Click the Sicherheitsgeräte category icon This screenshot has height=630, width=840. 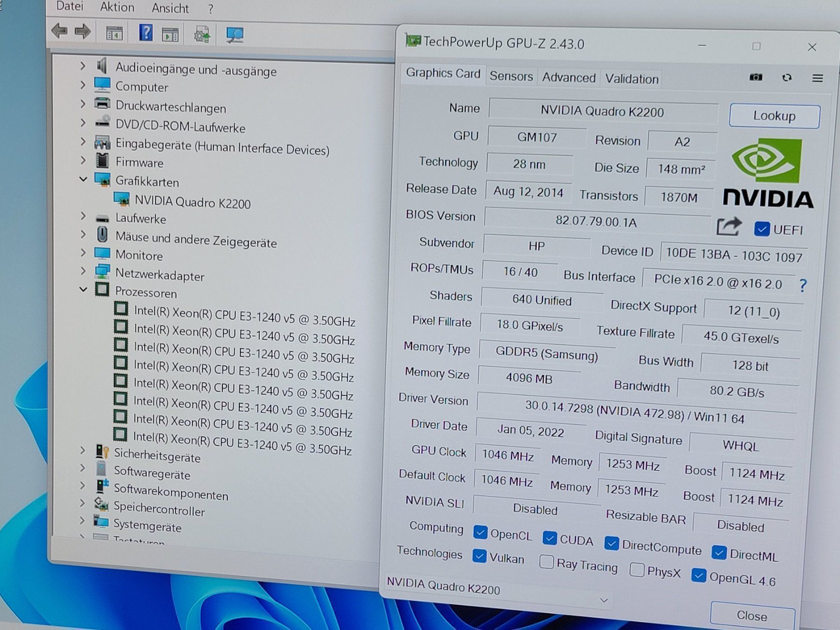(102, 451)
